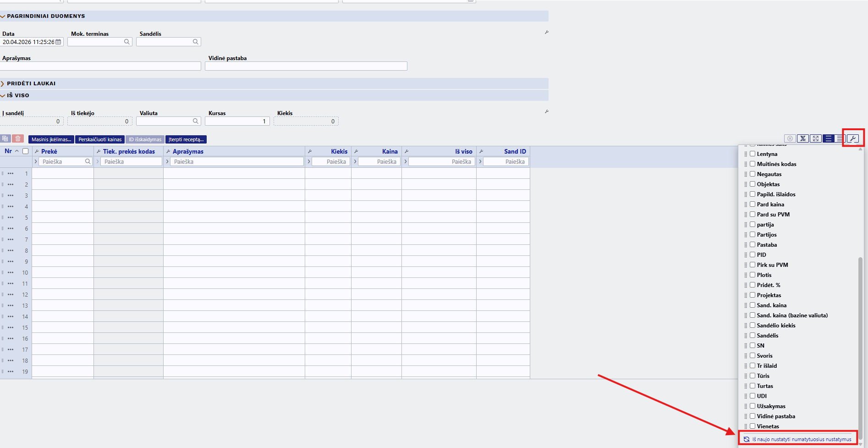The width and height of the screenshot is (868, 448).
Task: Collapse the PAGRINDINIAI DUOMENYS section
Action: 46,16
